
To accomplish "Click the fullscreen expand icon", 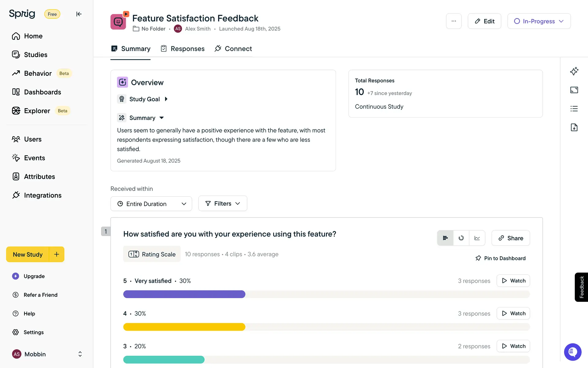I will [x=574, y=90].
